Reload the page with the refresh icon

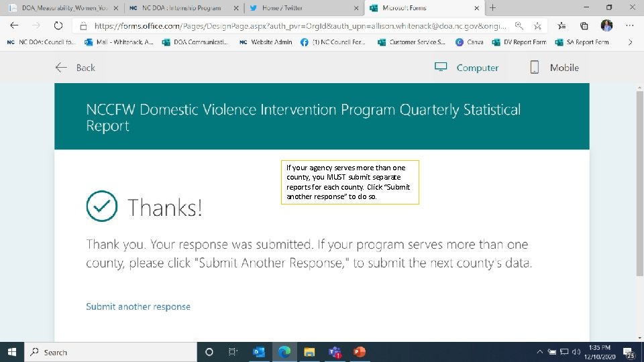[58, 25]
